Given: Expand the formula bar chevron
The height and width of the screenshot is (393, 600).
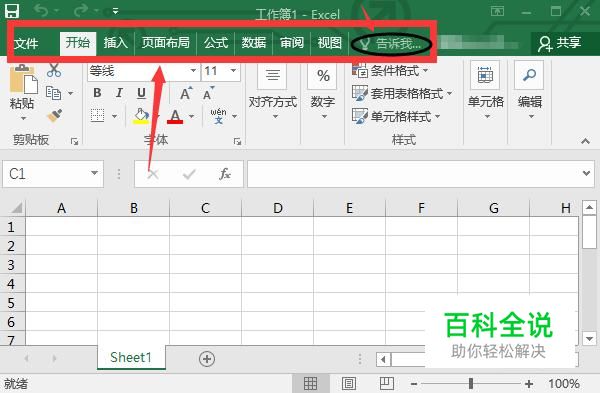Looking at the screenshot, I should (586, 174).
